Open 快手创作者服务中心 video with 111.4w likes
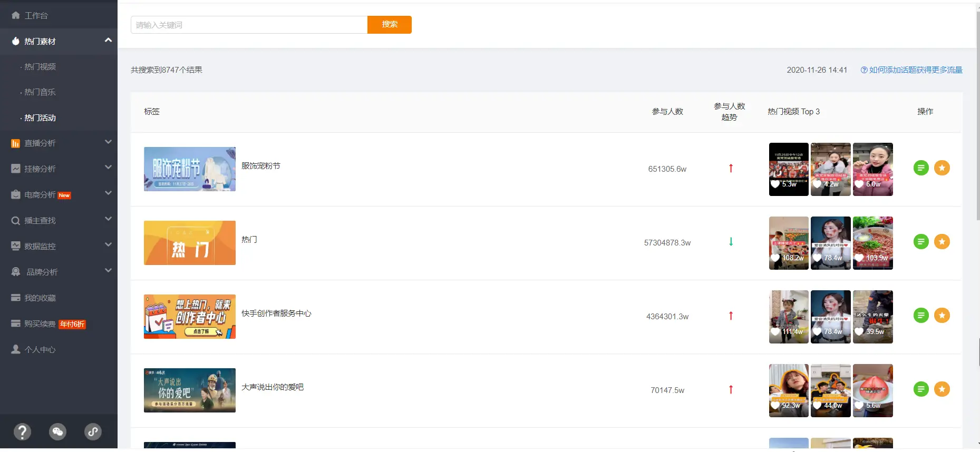The image size is (980, 452). tap(789, 317)
